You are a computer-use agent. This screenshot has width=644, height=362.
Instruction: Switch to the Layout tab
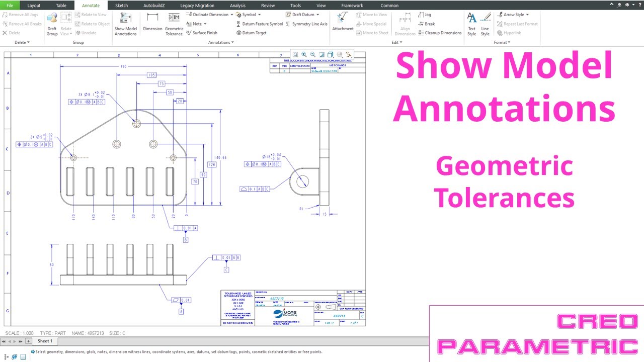[x=34, y=6]
